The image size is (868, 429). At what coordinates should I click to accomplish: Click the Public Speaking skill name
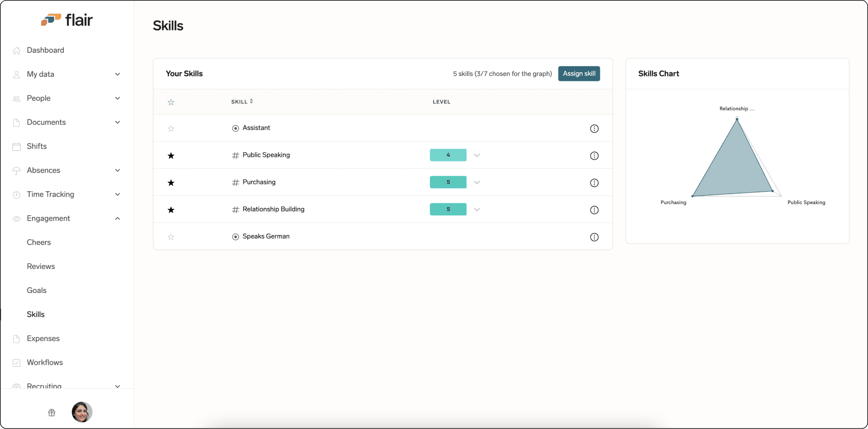266,155
